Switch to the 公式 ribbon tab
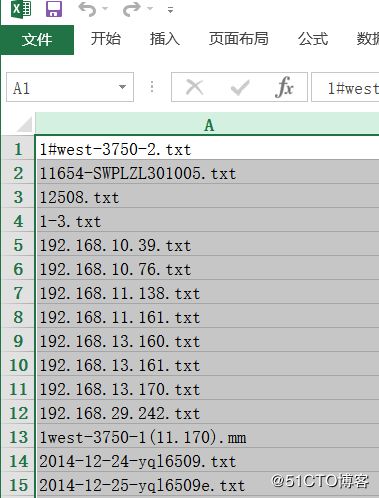 tap(313, 39)
